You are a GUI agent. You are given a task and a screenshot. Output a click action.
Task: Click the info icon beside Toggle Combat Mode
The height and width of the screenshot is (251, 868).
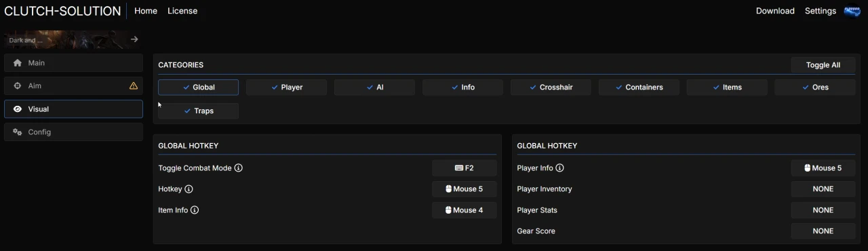tap(239, 168)
